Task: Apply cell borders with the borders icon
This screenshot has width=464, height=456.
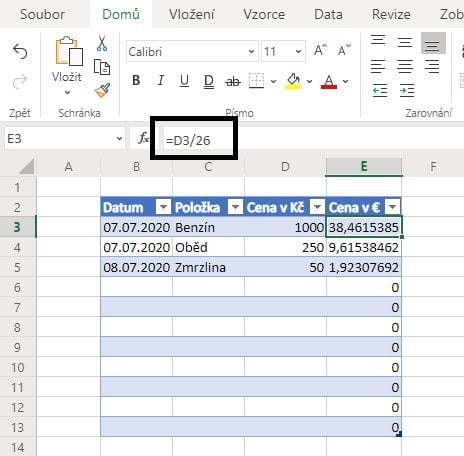Action: [256, 81]
